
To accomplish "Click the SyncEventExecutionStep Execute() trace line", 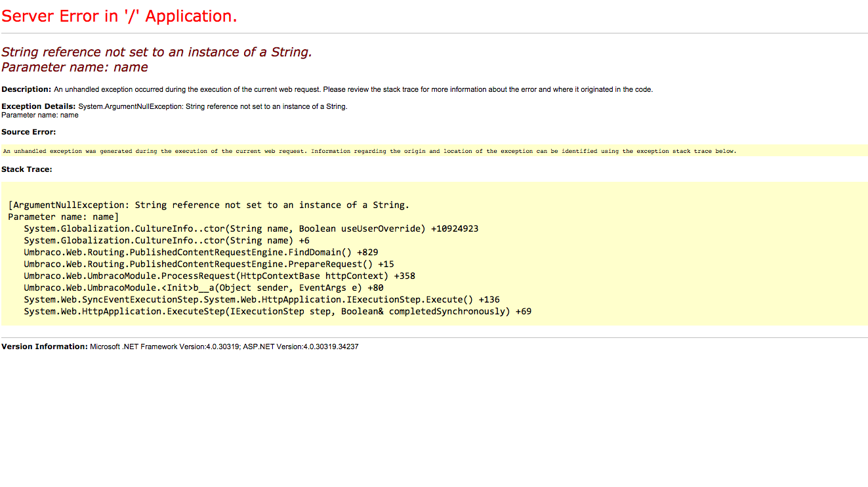I will point(261,300).
